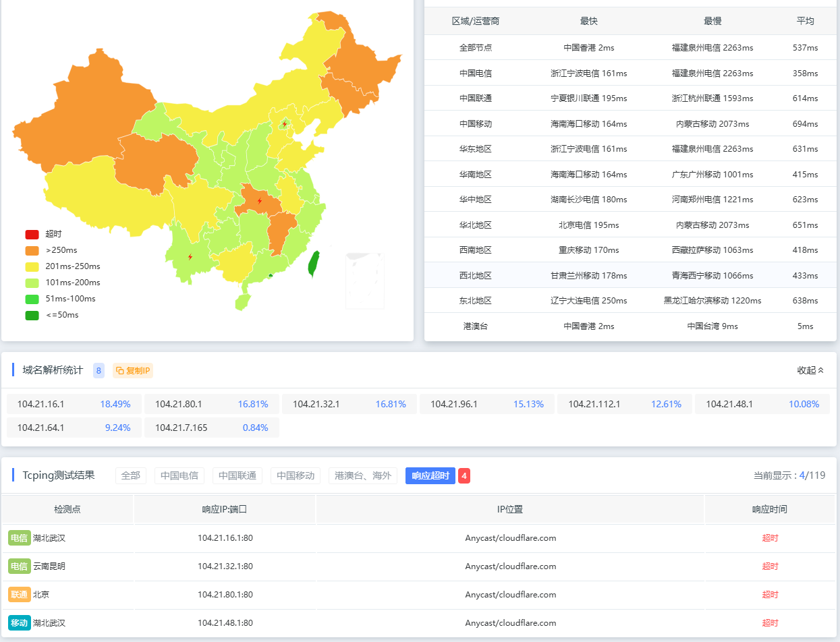
Task: Click IP entry 104.21.7.165 in resolution stats
Action: pos(212,428)
